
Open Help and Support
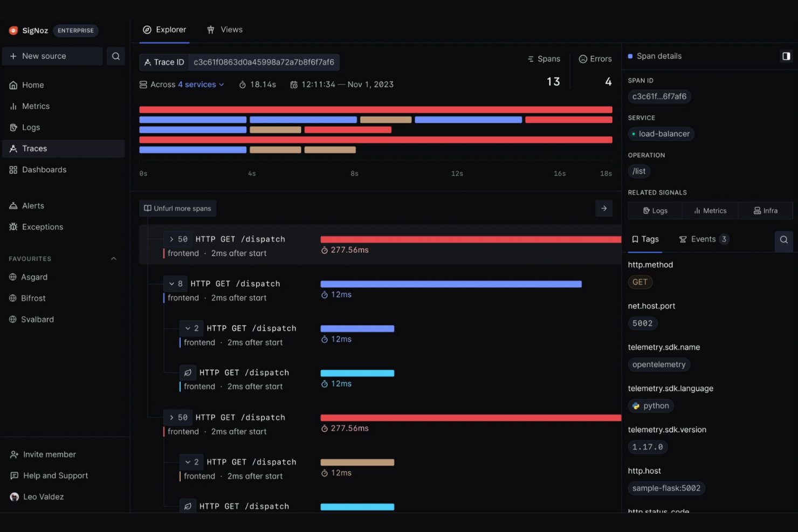point(56,475)
